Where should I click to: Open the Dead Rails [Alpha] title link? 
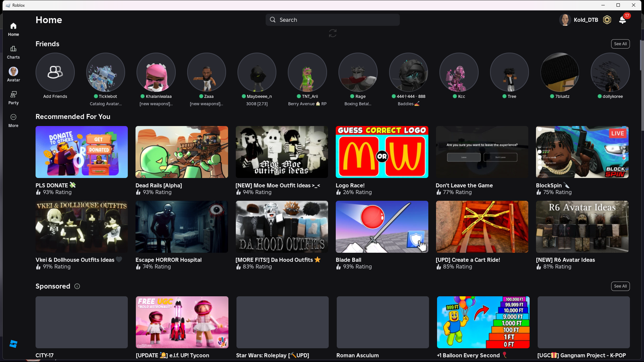point(158,185)
